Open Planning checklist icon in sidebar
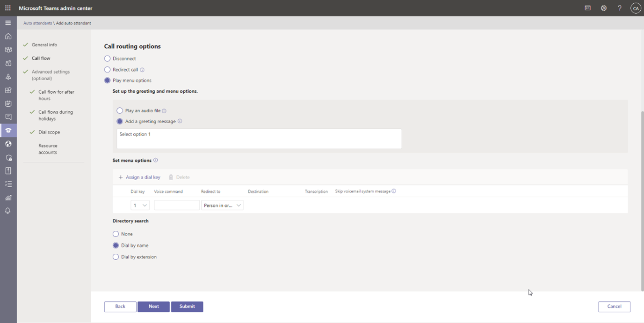 click(8, 184)
